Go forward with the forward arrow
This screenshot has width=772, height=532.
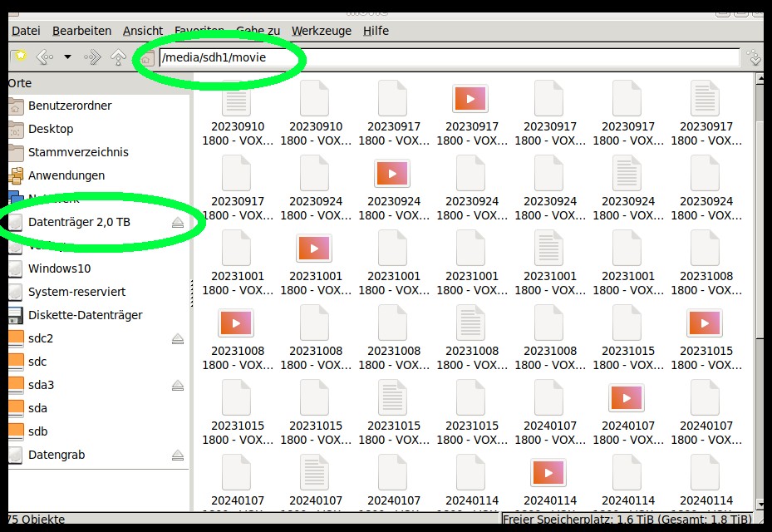[x=92, y=57]
